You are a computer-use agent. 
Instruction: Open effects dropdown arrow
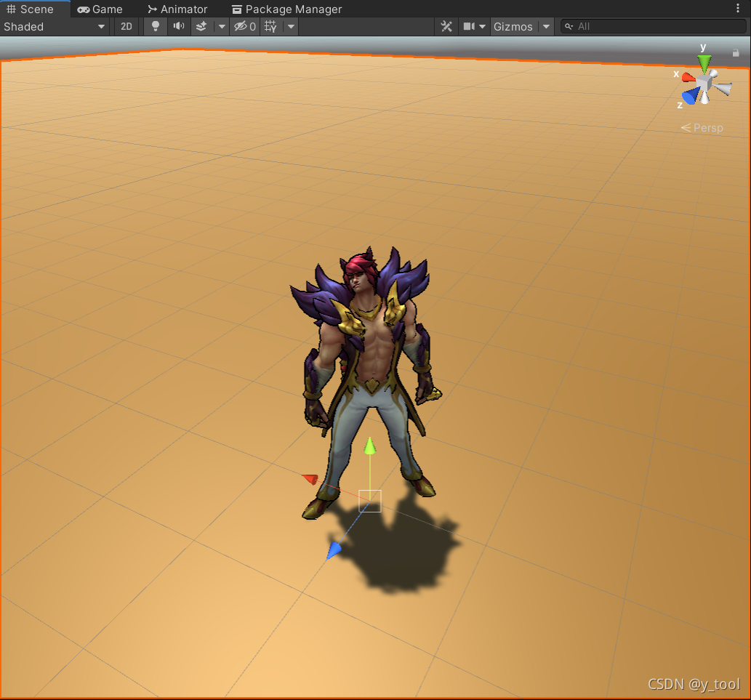coord(222,27)
